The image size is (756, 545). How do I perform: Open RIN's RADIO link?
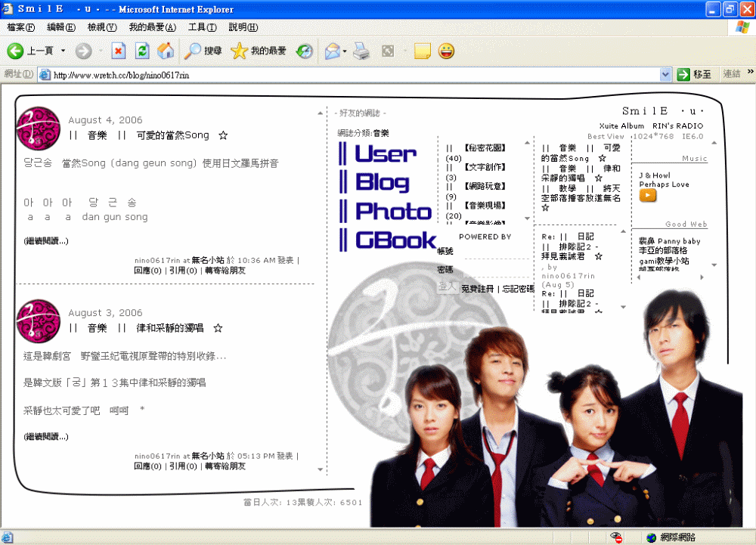(x=677, y=125)
